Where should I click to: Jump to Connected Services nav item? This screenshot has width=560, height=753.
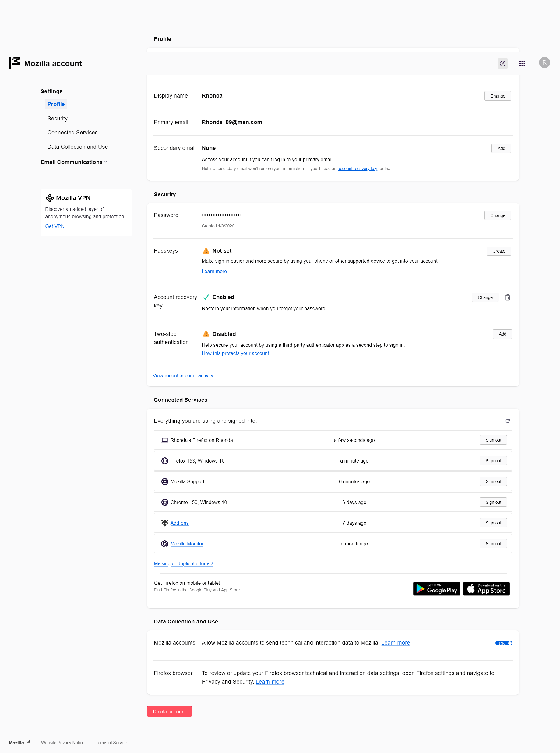[72, 133]
